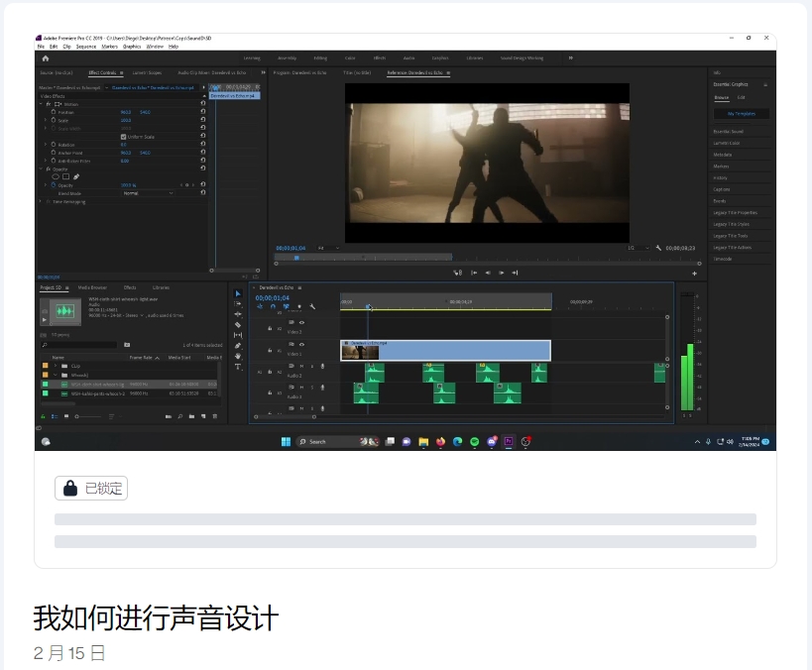This screenshot has height=670, width=812.
Task: Show overflow panels in the Source group
Action: [263, 72]
